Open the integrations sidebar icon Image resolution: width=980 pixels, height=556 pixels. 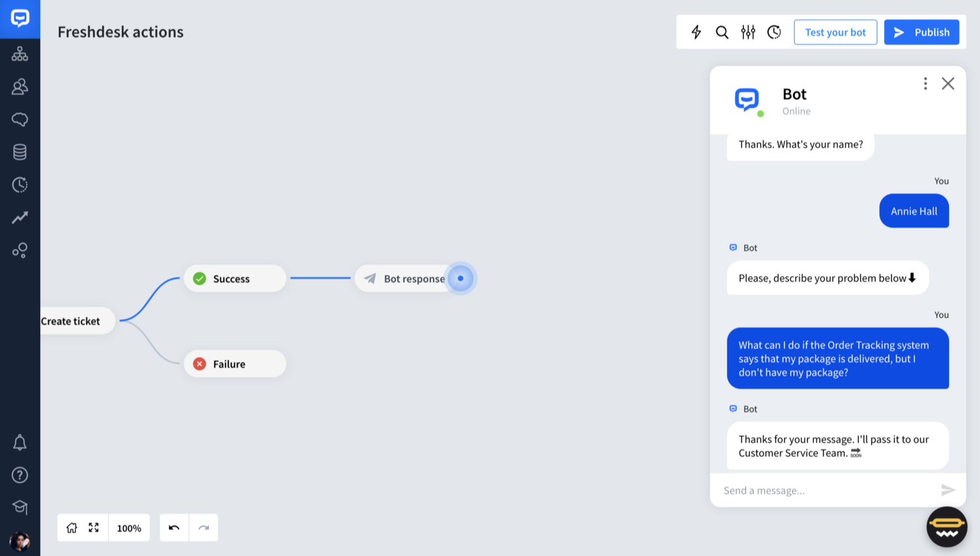coord(20,250)
